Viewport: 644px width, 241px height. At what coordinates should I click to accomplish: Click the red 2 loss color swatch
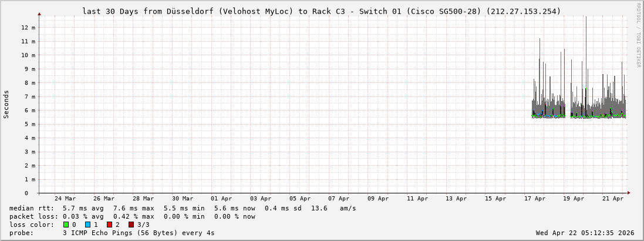(x=109, y=225)
